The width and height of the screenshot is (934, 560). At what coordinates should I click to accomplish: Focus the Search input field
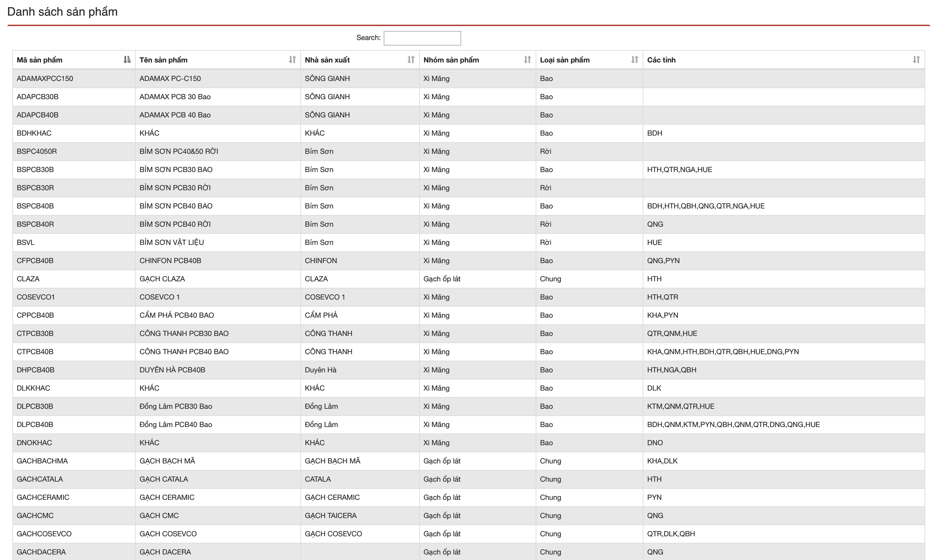(422, 38)
